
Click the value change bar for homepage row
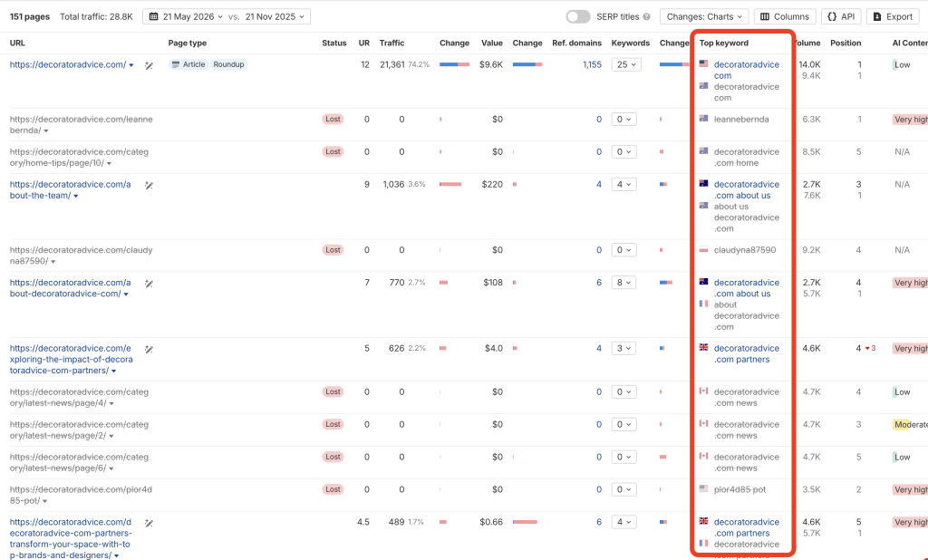(x=527, y=64)
